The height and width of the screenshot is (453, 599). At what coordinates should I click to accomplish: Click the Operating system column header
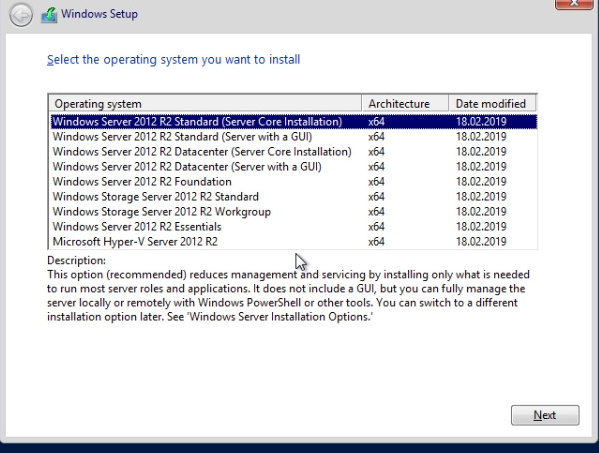point(205,104)
